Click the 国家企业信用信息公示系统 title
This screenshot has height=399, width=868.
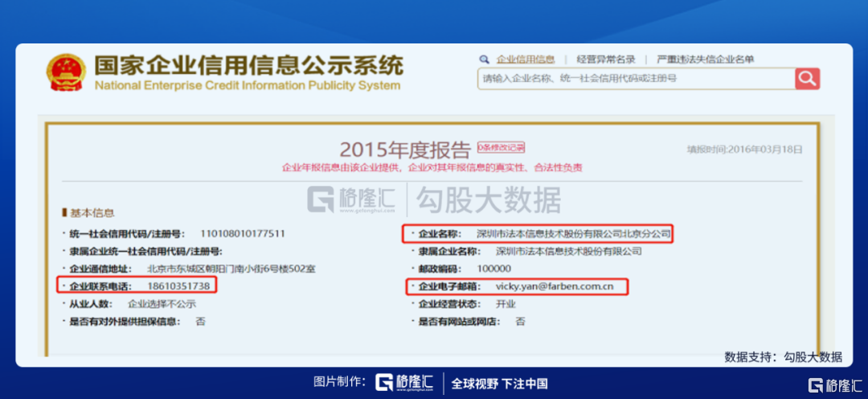[248, 66]
